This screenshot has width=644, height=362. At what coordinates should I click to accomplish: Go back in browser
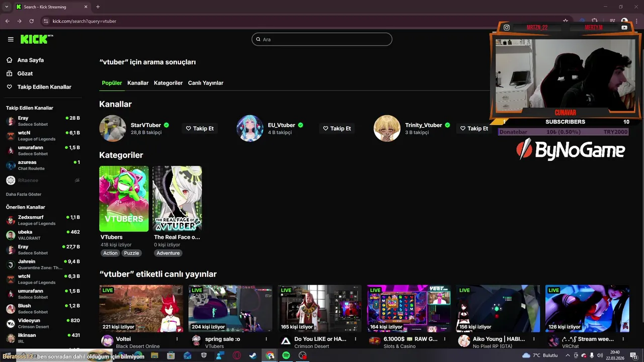[x=7, y=21]
